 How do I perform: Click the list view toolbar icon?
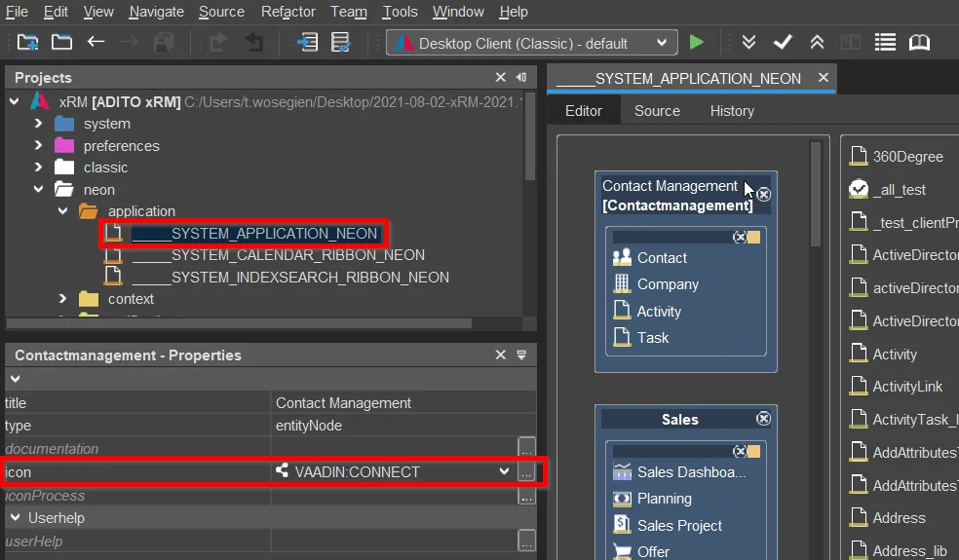[x=885, y=42]
